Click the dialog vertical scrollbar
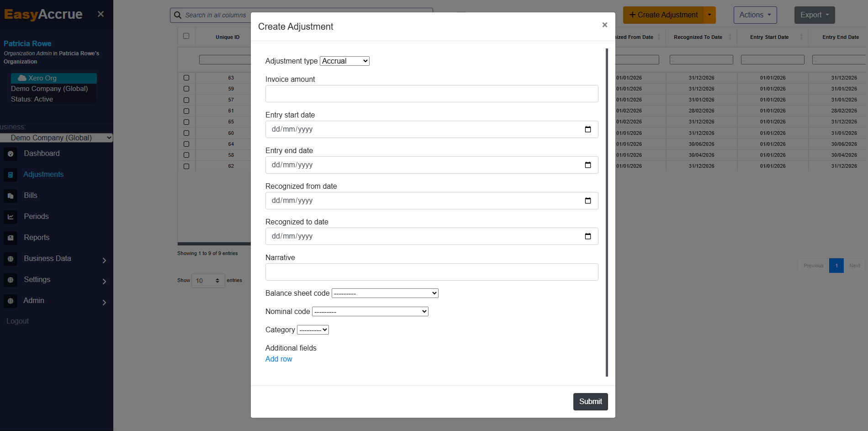Screen dimensions: 868x431 pyautogui.click(x=607, y=213)
